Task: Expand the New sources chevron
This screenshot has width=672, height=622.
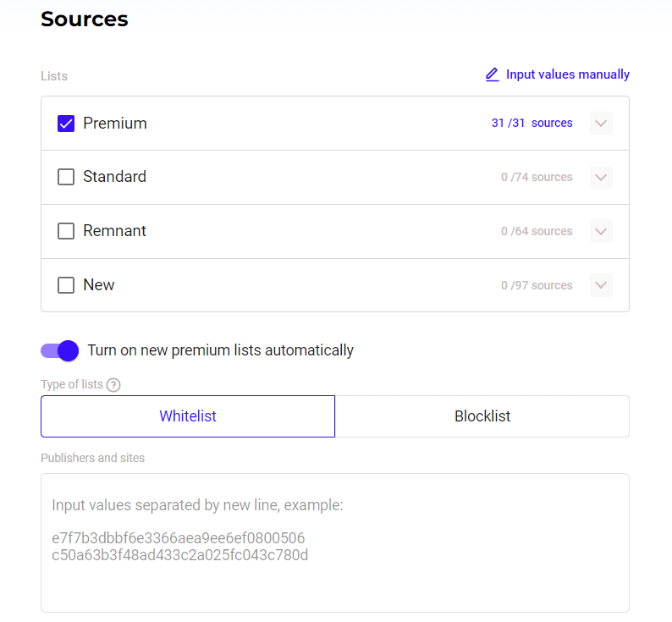Action: click(601, 285)
